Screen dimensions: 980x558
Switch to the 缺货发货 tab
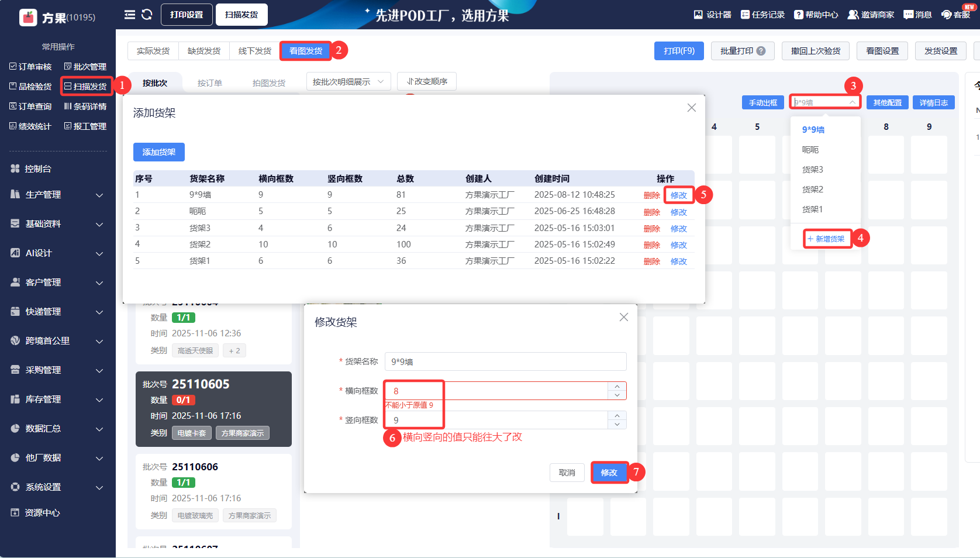[204, 51]
